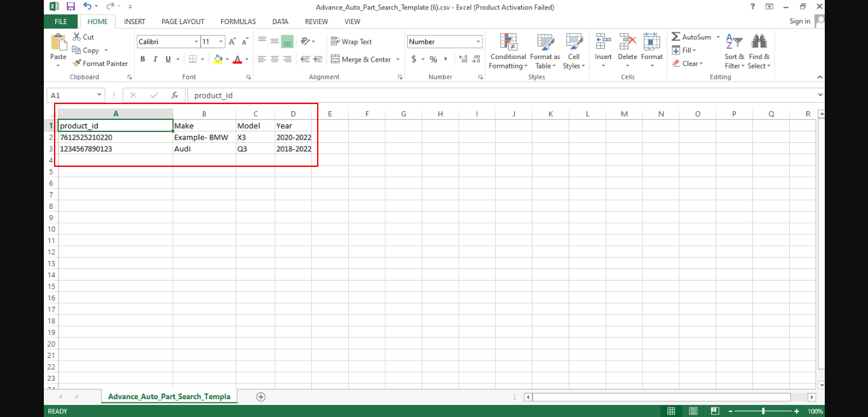Click the Cut scissors icon

point(77,37)
